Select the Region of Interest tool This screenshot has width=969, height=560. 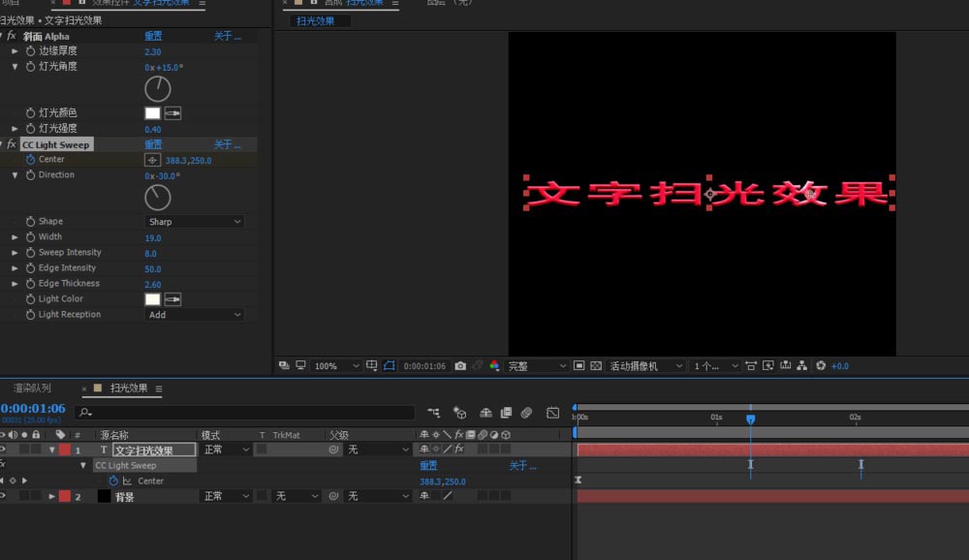[391, 366]
